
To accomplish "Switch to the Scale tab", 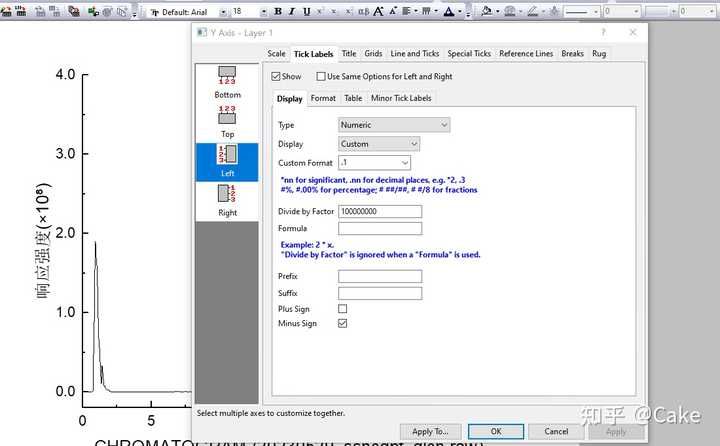I will point(276,54).
